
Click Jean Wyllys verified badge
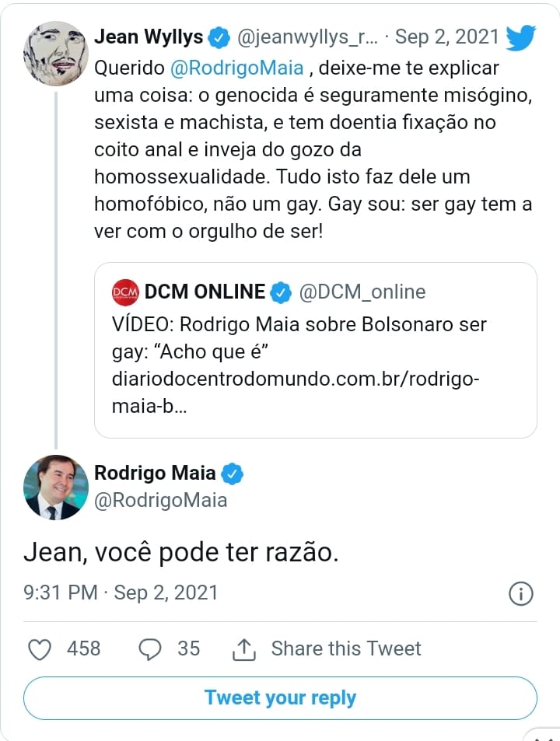[x=219, y=37]
